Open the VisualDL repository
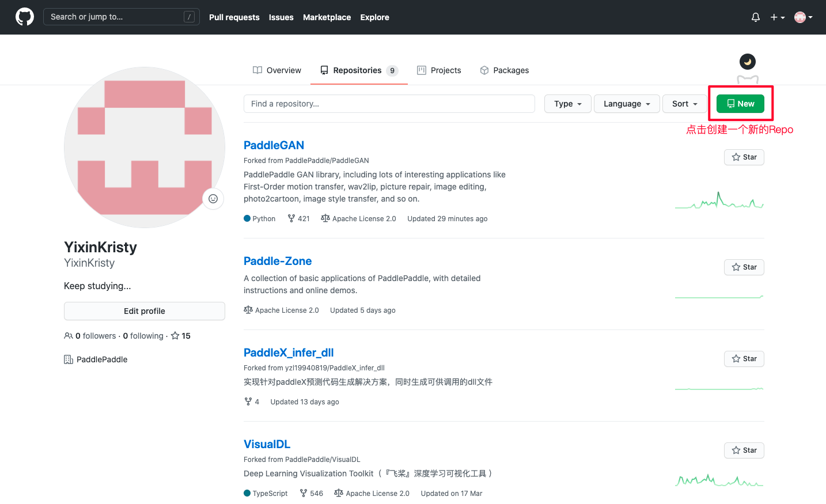826x504 pixels. point(267,444)
